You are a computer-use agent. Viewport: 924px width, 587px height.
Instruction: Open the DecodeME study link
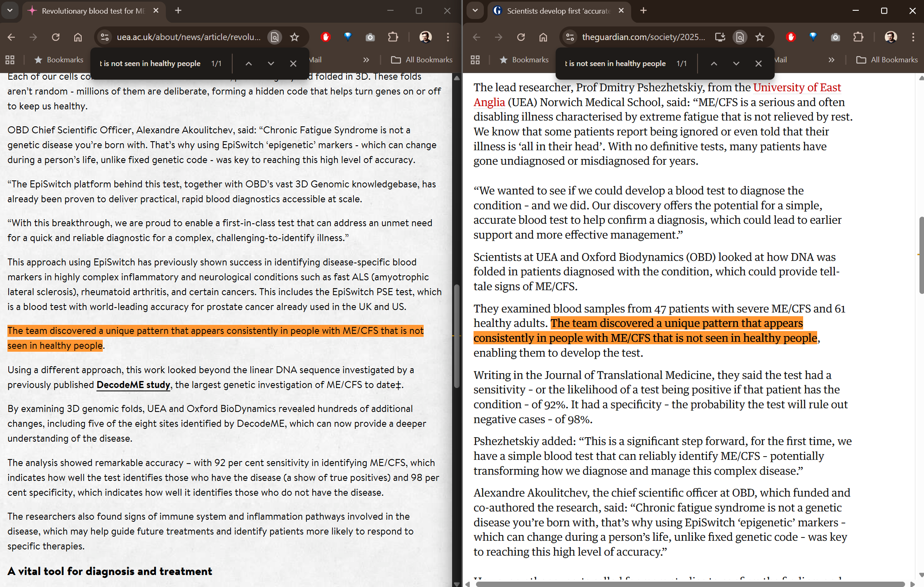click(133, 385)
